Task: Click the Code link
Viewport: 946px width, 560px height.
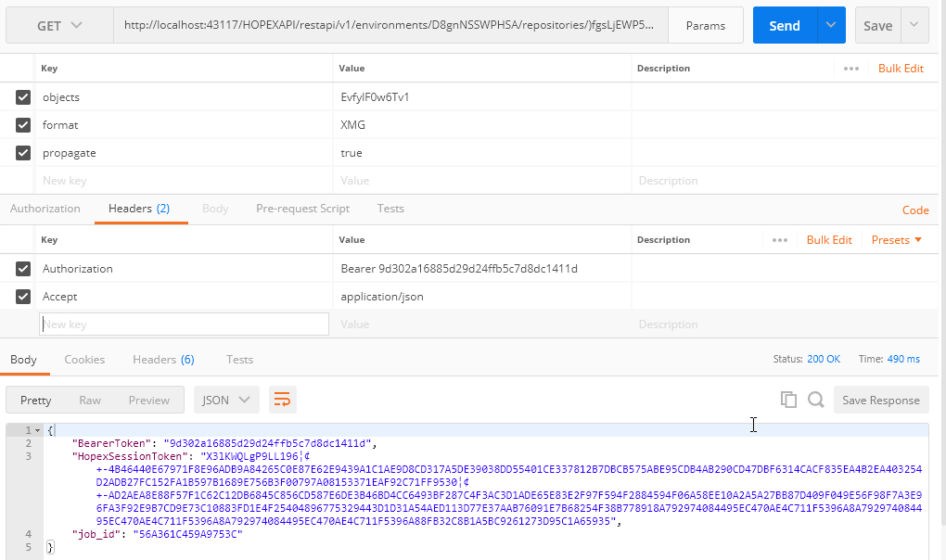Action: [x=914, y=210]
